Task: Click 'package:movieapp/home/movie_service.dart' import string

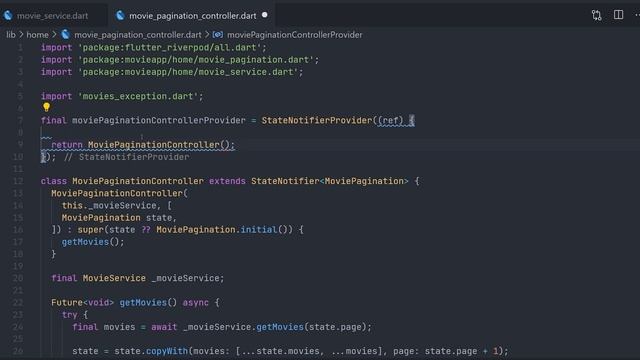Action: coord(188,72)
